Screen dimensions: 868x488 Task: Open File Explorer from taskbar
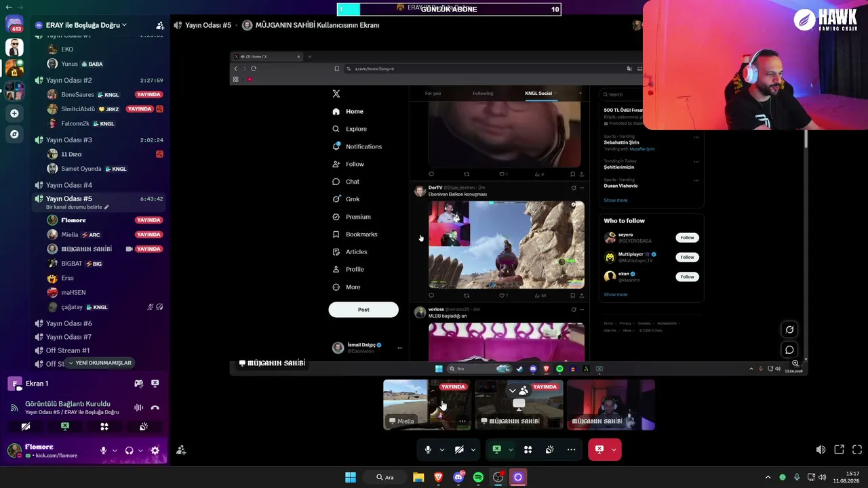point(418,477)
